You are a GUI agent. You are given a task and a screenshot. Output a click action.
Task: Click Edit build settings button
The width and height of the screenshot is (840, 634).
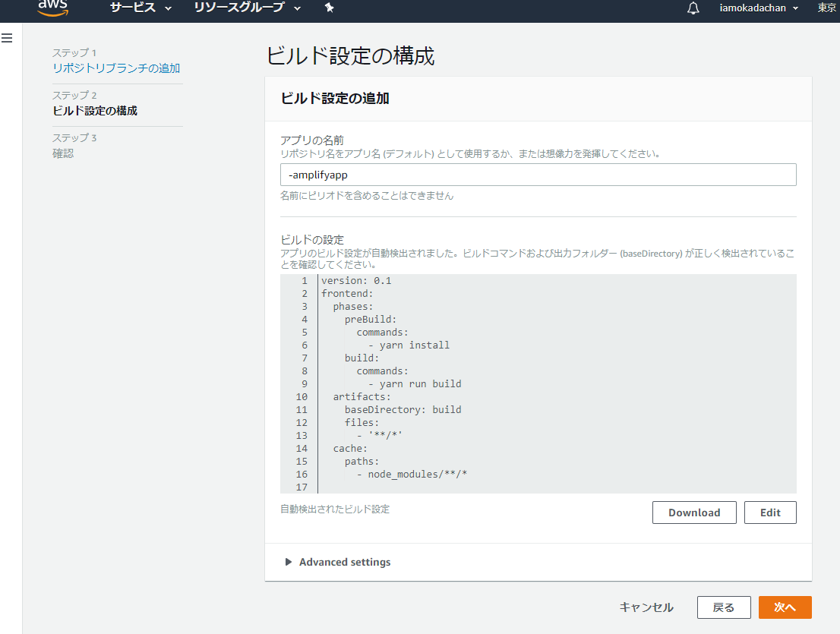pyautogui.click(x=770, y=513)
